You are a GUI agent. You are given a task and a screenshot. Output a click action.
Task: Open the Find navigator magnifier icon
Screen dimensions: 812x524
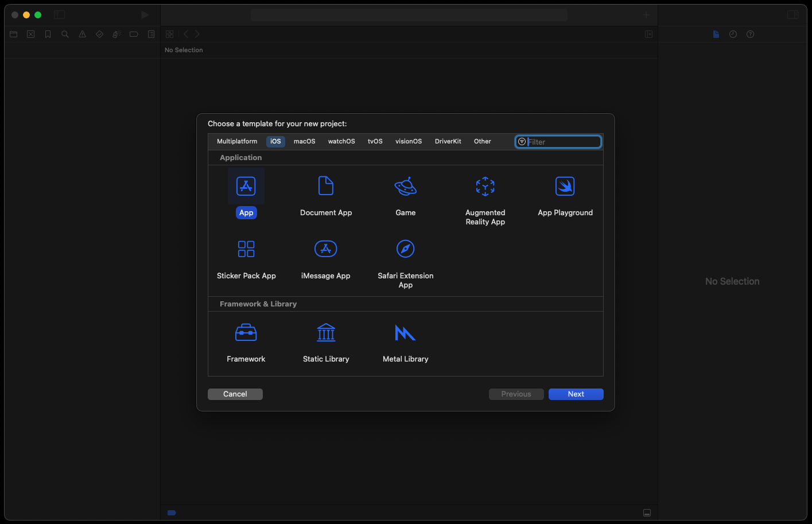[65, 34]
